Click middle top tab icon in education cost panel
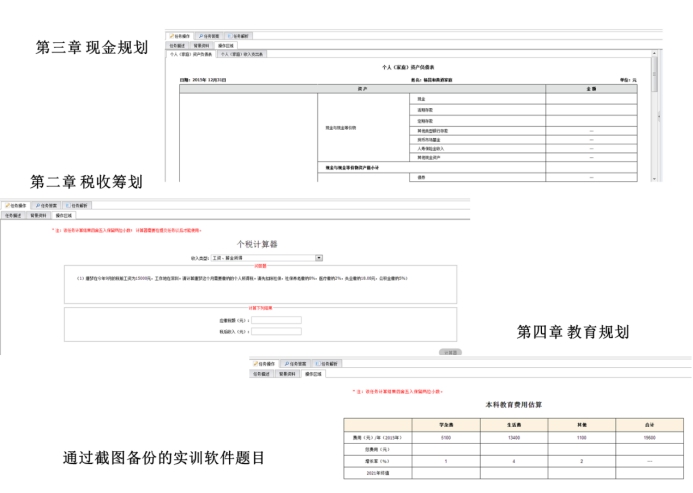Screen dimensions: 693x493 [x=287, y=364]
